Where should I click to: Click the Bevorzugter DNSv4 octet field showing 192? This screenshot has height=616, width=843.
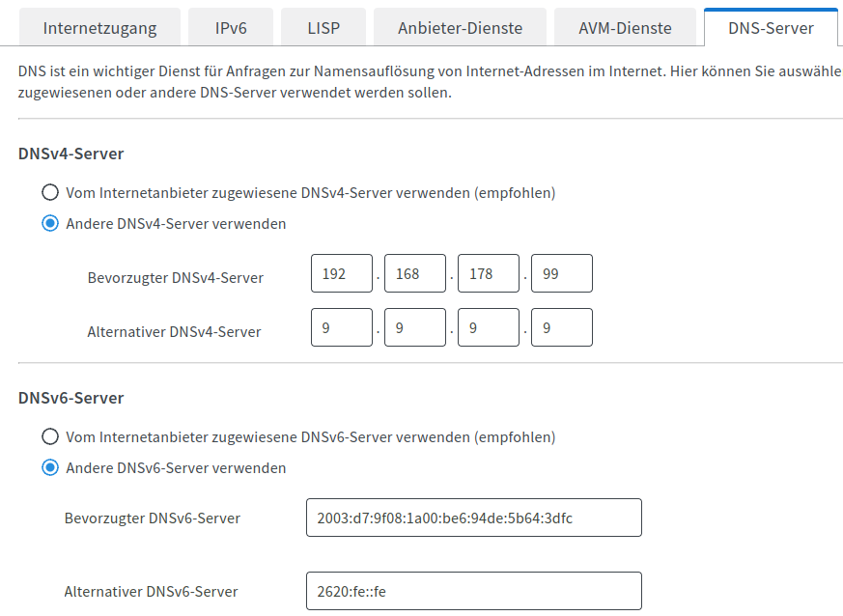point(342,273)
